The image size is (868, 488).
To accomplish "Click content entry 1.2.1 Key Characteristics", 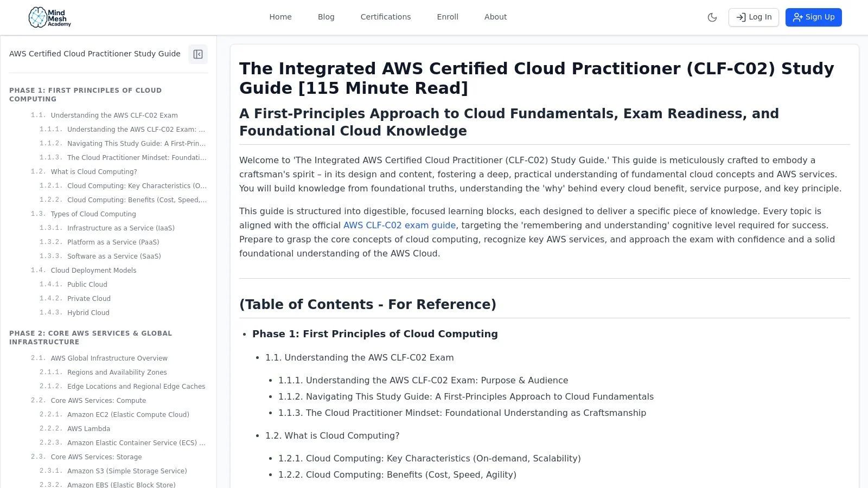I will coord(430,459).
